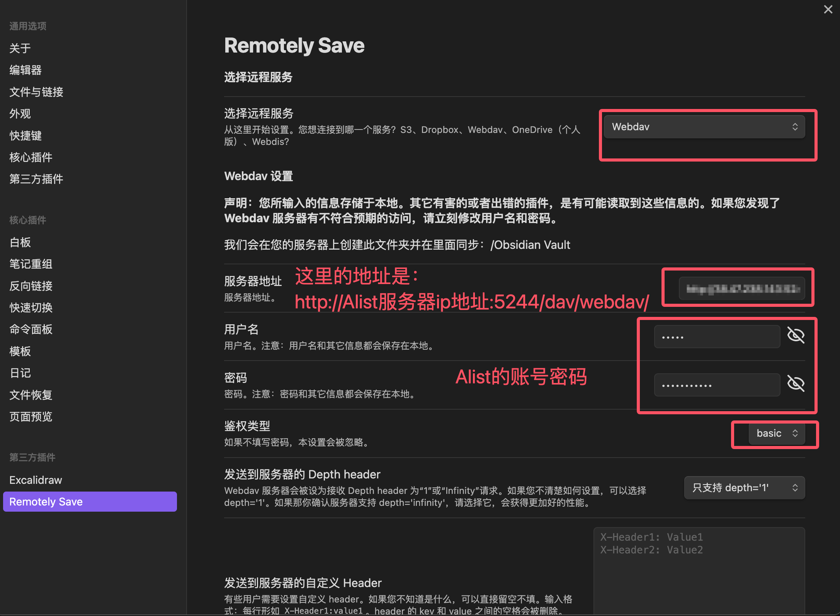Click the Webdav 设置 heading

[x=258, y=176]
